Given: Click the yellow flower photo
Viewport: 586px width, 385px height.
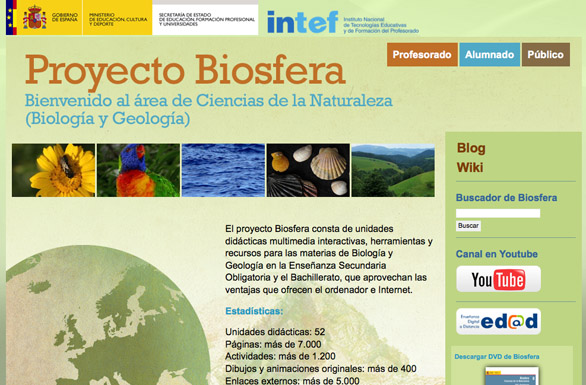Looking at the screenshot, I should pyautogui.click(x=53, y=170).
